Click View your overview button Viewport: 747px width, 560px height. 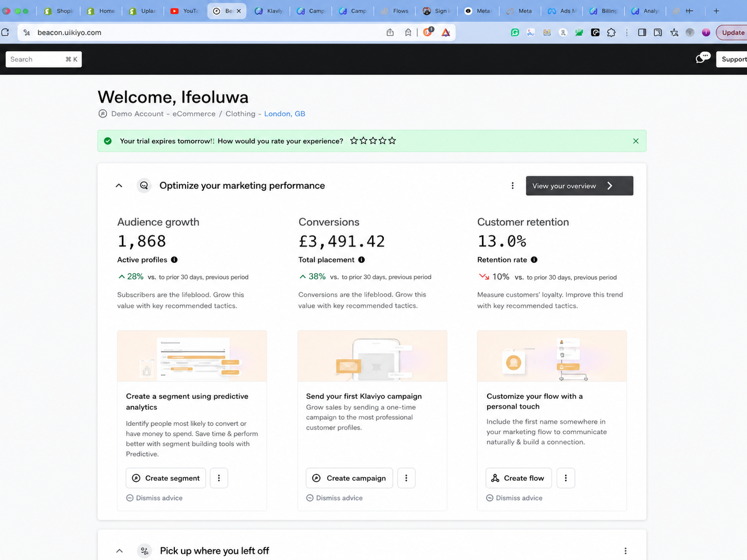(579, 186)
